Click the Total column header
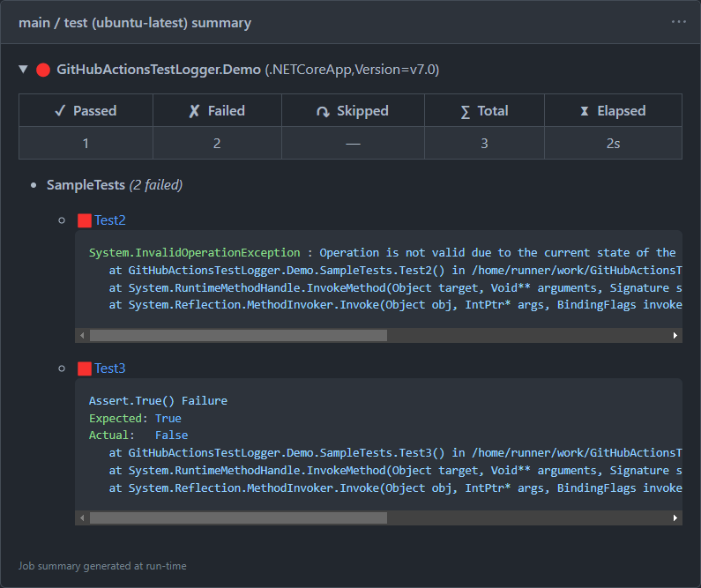This screenshot has width=701, height=588. 484,110
